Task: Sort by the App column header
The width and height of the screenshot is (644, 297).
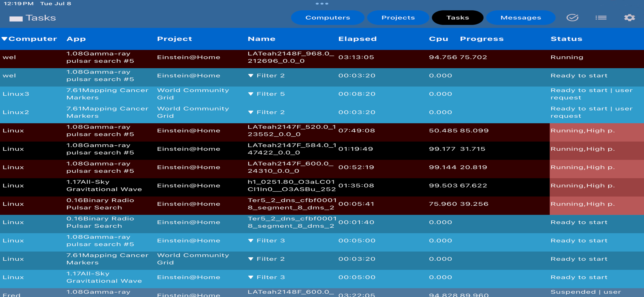Action: (76, 39)
